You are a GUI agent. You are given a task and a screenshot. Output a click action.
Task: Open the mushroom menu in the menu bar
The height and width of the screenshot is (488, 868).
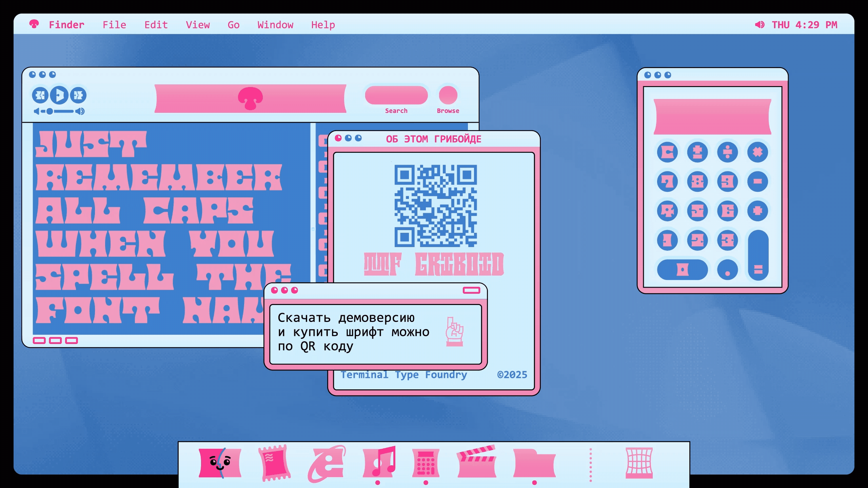(34, 24)
